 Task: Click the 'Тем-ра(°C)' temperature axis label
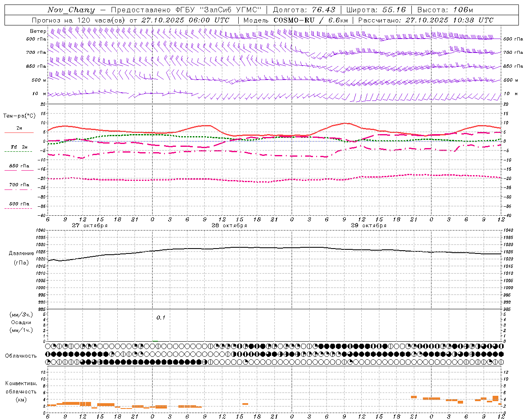click(19, 116)
